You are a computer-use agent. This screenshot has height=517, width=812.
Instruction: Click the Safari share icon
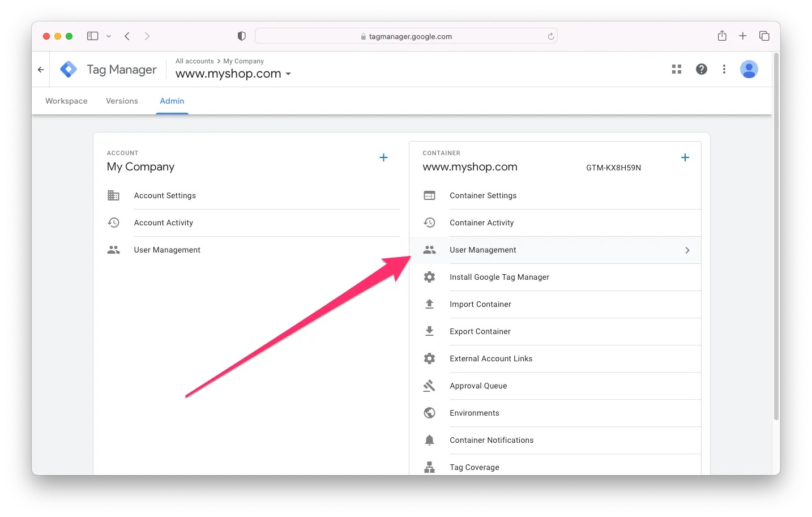722,36
